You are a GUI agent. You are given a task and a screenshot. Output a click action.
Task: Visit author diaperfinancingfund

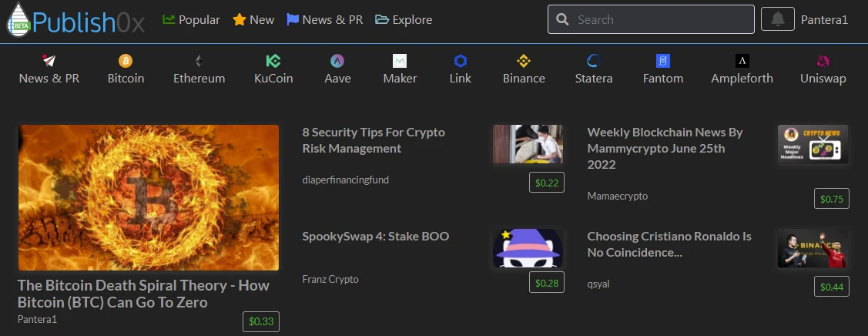345,180
